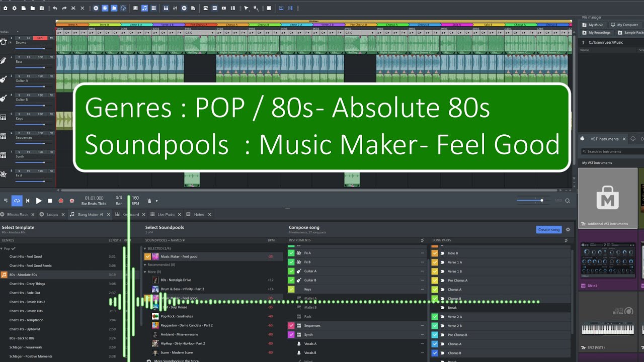
Task: Collapse the SELECTED (1/4) soundpools group
Action: coord(145,248)
